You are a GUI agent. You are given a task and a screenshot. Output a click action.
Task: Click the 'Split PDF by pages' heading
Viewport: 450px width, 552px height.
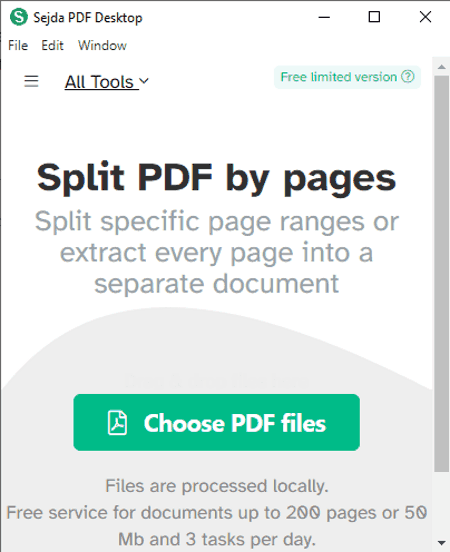[x=217, y=178]
